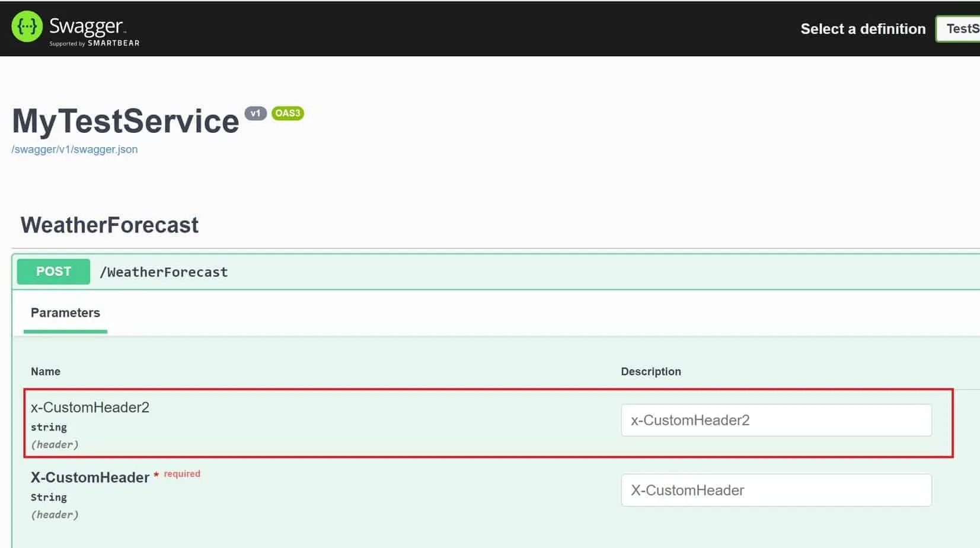Click the Select a definition label
Viewport: 980px width, 548px height.
[863, 29]
